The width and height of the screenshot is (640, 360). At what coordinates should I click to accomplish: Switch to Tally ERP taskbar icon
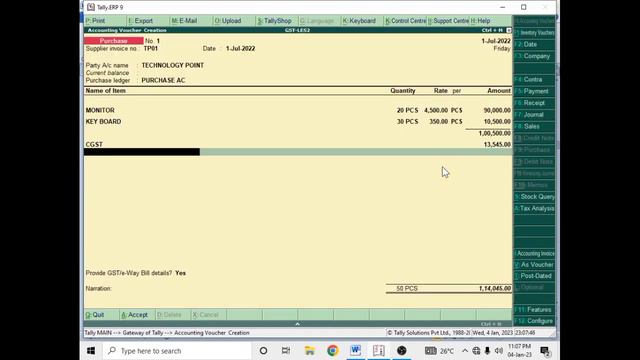click(x=378, y=351)
